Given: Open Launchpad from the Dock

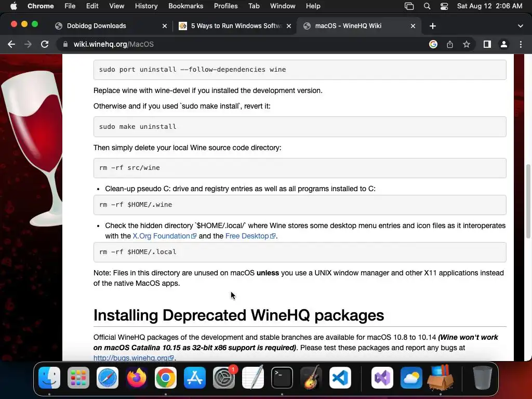Looking at the screenshot, I should 78,378.
